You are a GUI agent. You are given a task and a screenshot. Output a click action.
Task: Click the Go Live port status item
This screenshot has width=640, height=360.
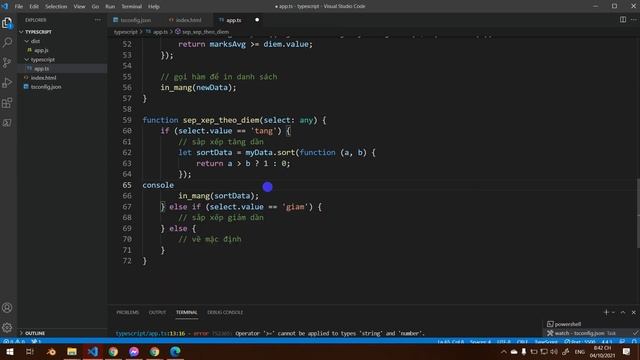(580, 342)
